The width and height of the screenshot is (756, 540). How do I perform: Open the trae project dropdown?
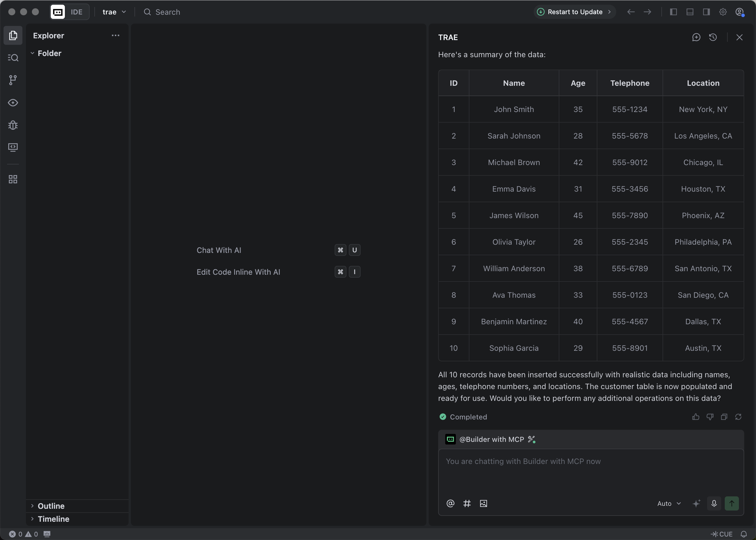114,12
